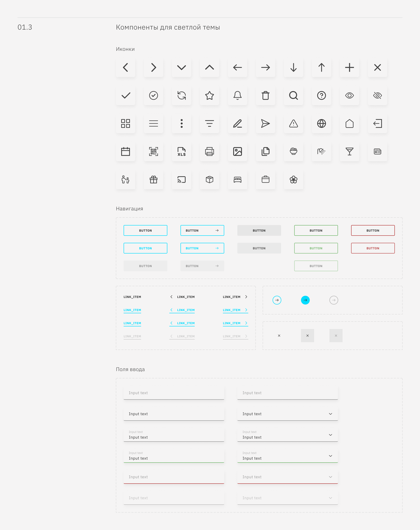Click the circled checkmark icon
This screenshot has height=530, width=420.
pyautogui.click(x=154, y=95)
